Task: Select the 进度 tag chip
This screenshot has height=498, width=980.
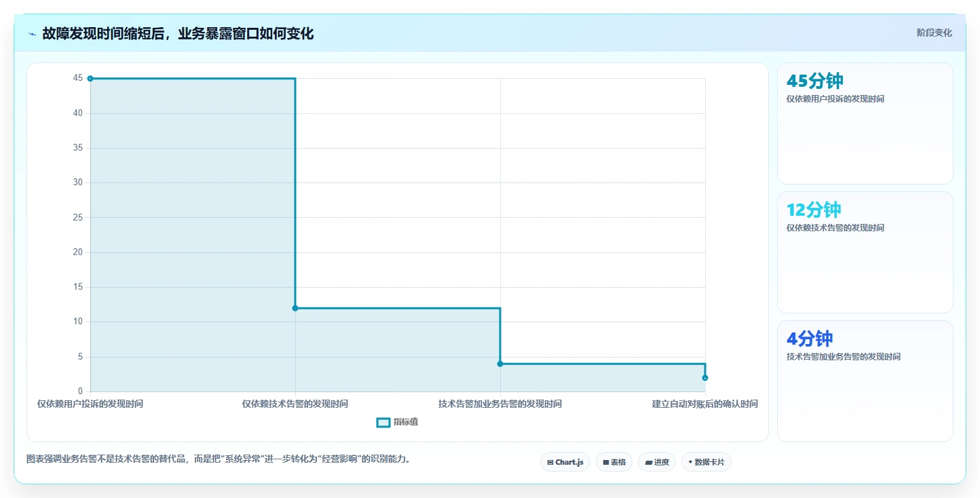Action: pyautogui.click(x=657, y=462)
